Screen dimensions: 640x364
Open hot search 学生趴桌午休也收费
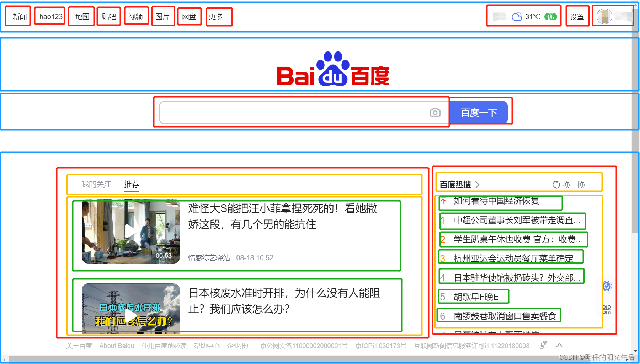pos(518,239)
